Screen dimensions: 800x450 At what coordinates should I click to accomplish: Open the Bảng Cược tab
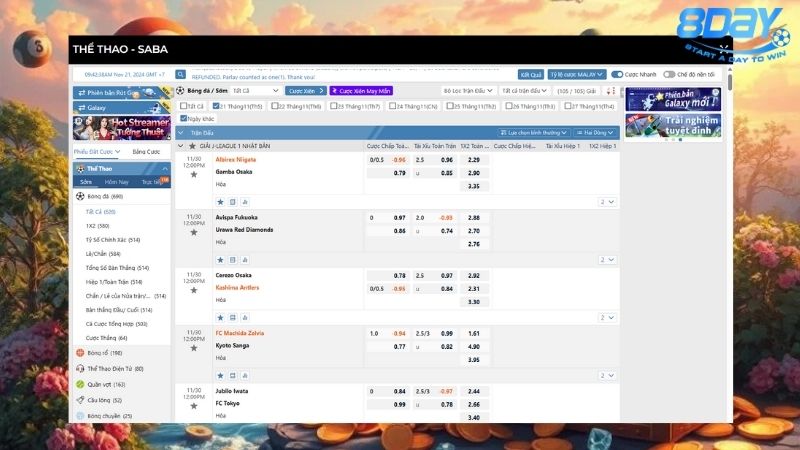point(146,152)
